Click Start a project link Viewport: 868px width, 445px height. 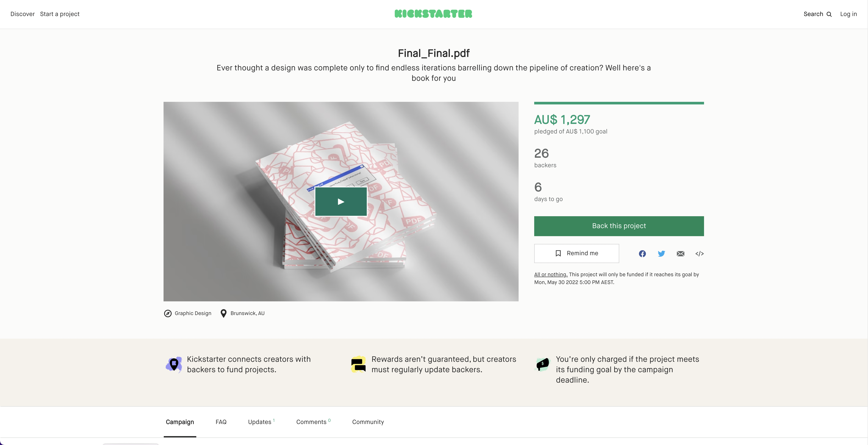(60, 14)
